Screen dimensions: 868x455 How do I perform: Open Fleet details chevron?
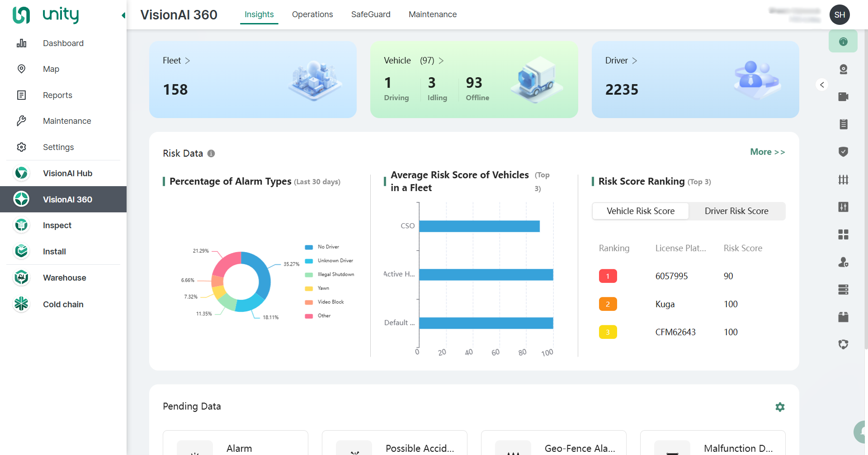[188, 61]
